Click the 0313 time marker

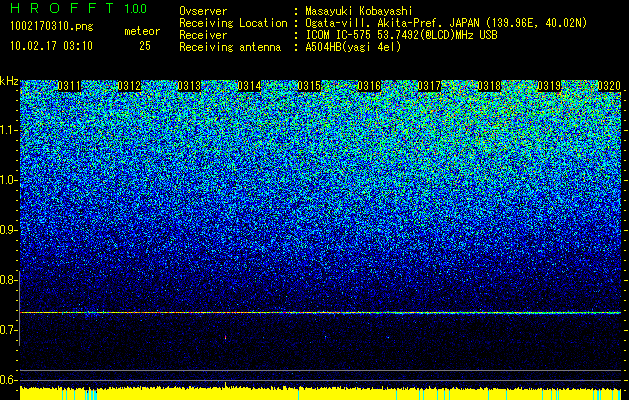(189, 86)
